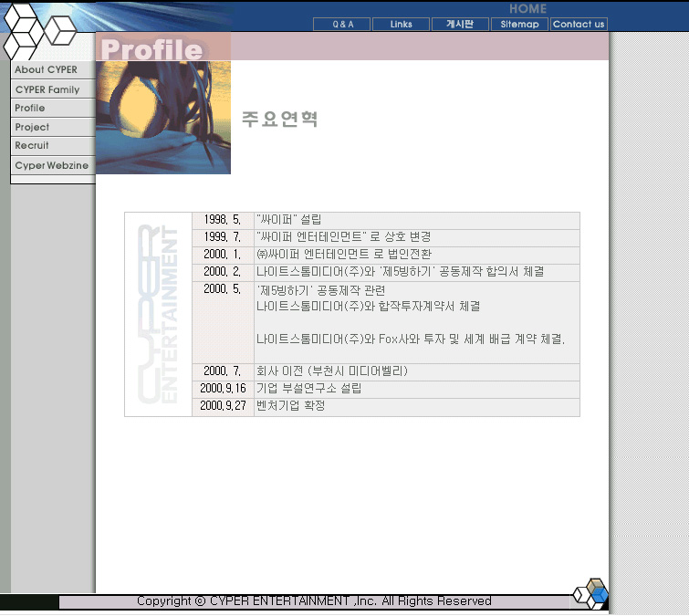Click 벤처기업 확정 entry
The width and height of the screenshot is (689, 616).
pos(290,406)
